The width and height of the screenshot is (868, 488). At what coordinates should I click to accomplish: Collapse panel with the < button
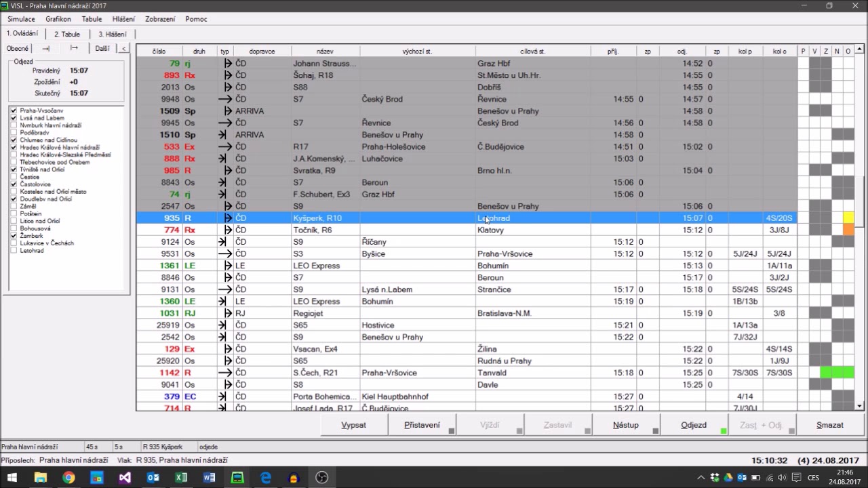(x=123, y=48)
